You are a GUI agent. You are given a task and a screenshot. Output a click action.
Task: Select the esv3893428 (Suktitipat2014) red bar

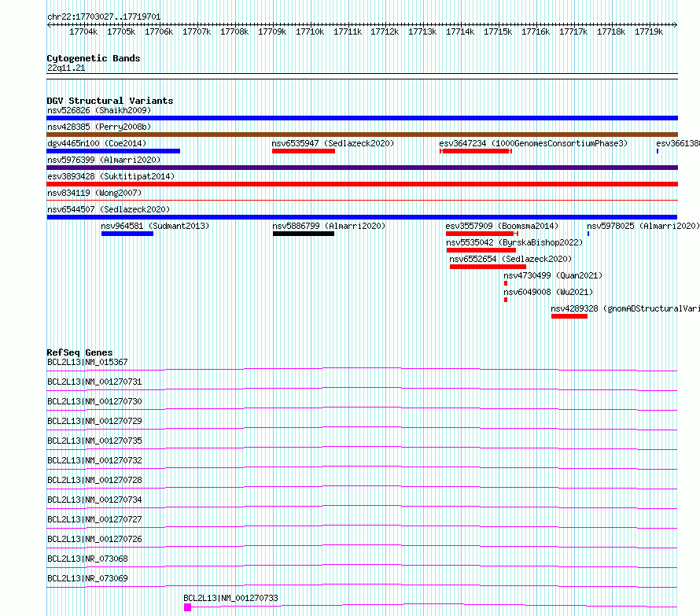[x=362, y=184]
